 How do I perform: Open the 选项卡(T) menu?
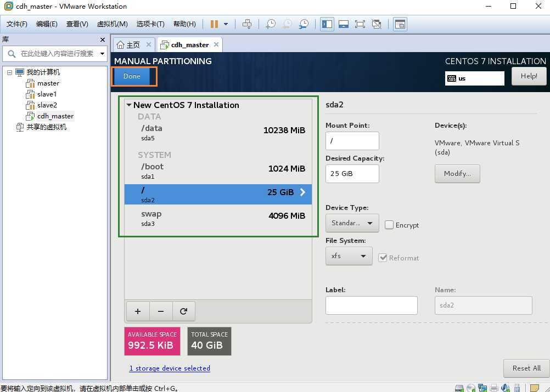coord(150,24)
